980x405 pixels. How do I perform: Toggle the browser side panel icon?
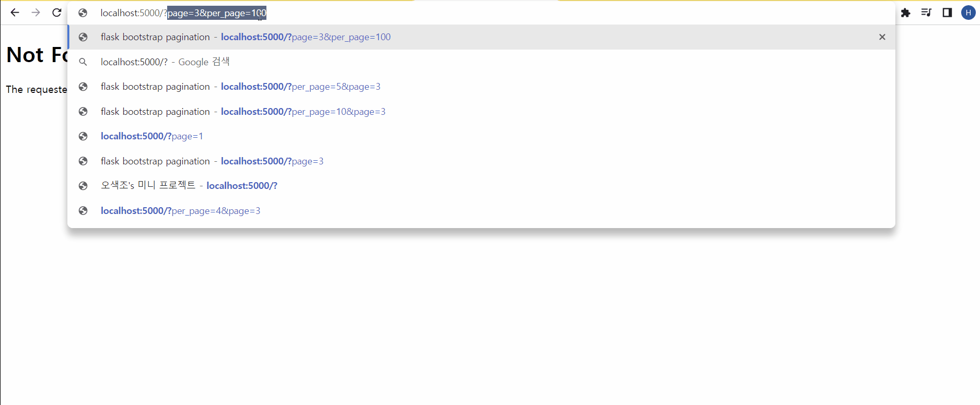tap(947, 13)
